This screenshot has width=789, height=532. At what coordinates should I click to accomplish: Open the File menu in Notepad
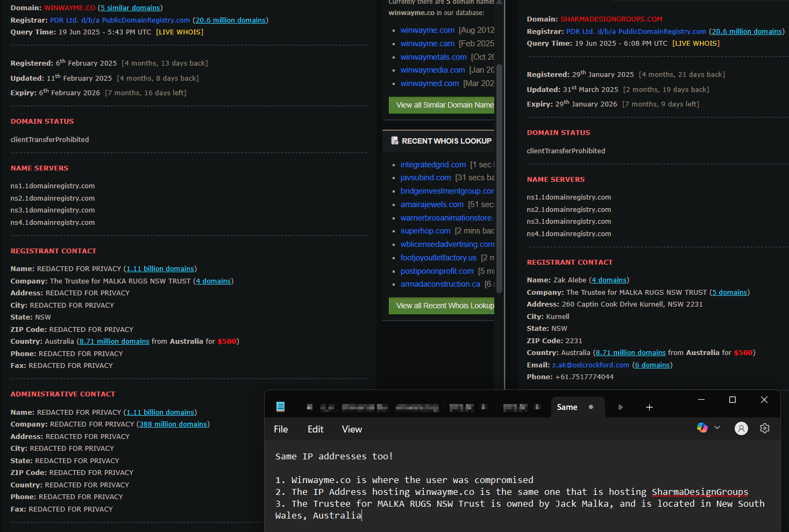(281, 429)
